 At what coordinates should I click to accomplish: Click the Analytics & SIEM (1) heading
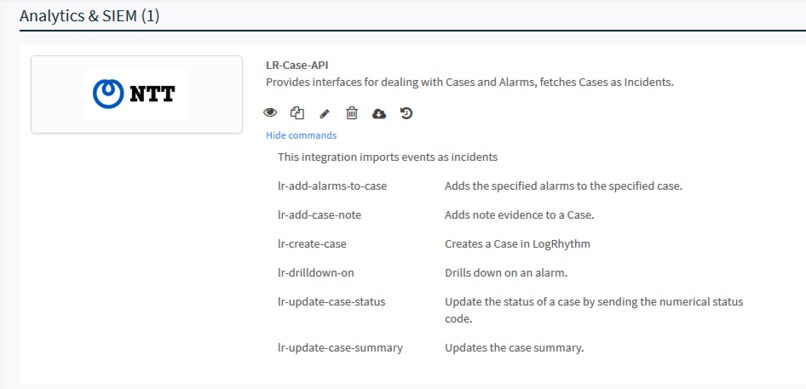point(89,16)
